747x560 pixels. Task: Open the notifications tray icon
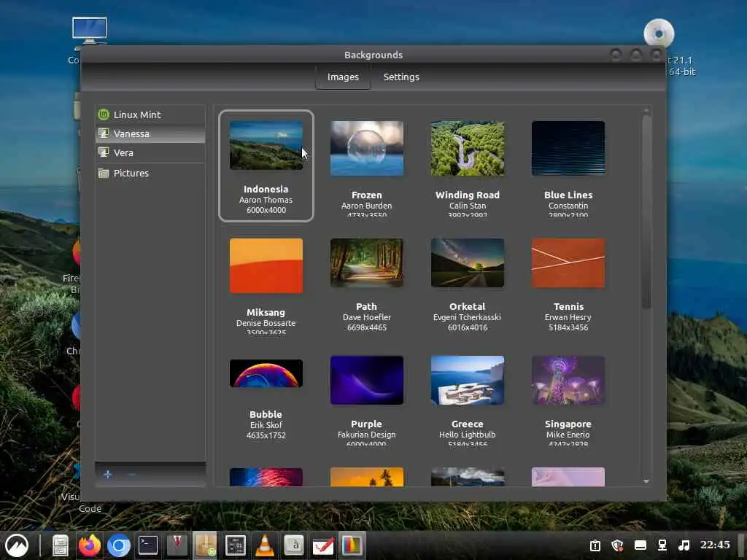595,545
